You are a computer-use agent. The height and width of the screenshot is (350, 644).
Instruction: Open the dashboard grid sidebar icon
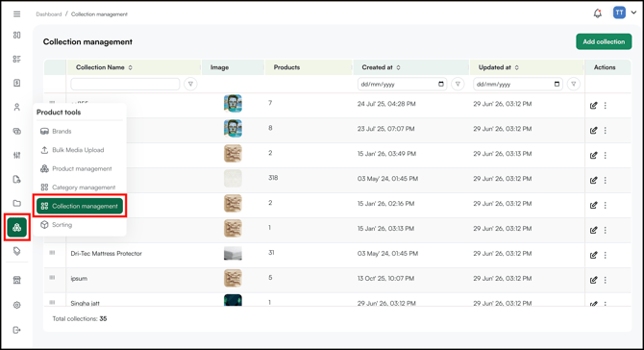(17, 35)
